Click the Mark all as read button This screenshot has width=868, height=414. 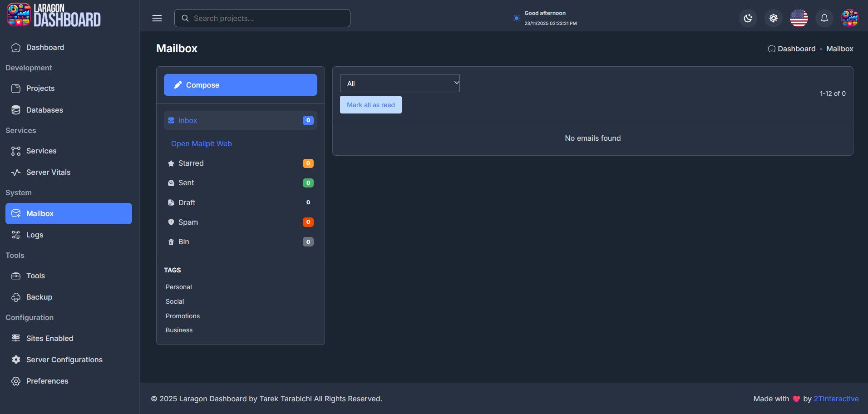370,104
